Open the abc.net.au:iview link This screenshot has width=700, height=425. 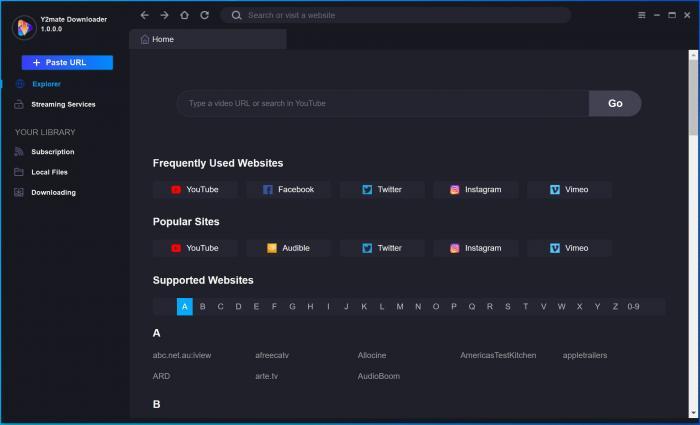point(182,355)
